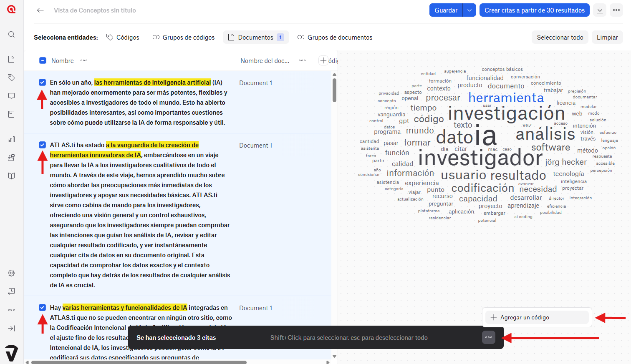Click the word 'información' in the cloud

(x=410, y=173)
